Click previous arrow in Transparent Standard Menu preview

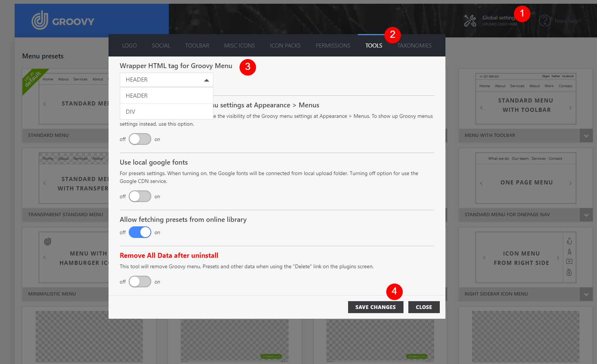45,183
